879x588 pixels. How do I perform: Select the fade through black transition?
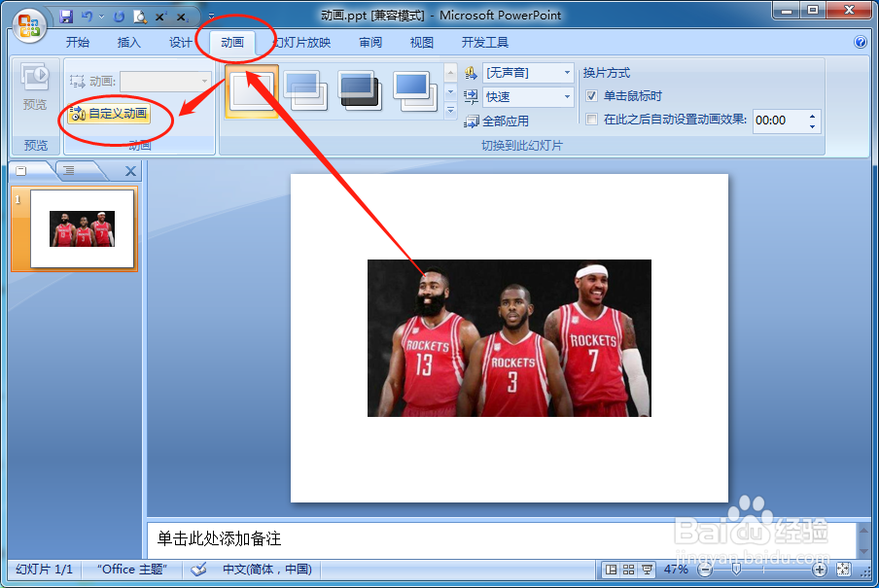coord(361,91)
